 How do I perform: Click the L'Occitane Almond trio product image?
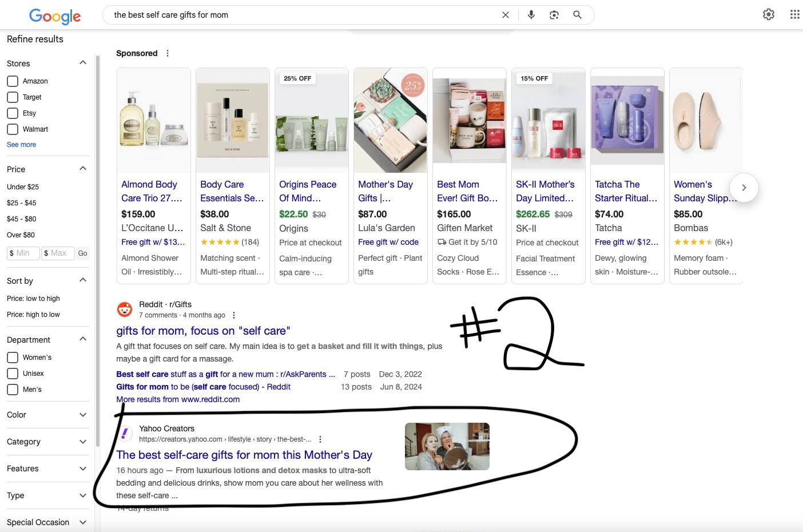(x=154, y=120)
